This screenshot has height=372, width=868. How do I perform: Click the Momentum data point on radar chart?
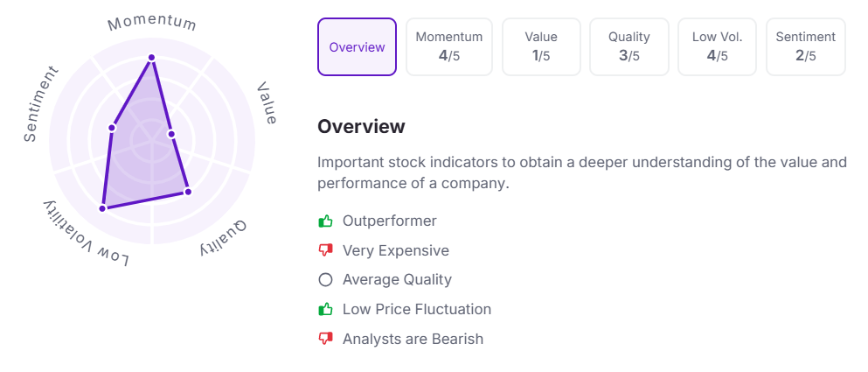point(151,58)
